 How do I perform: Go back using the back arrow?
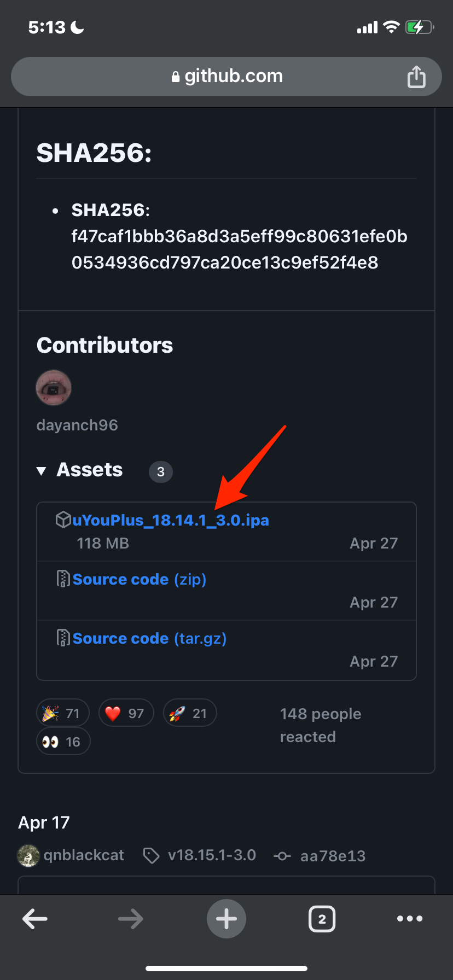pyautogui.click(x=35, y=919)
